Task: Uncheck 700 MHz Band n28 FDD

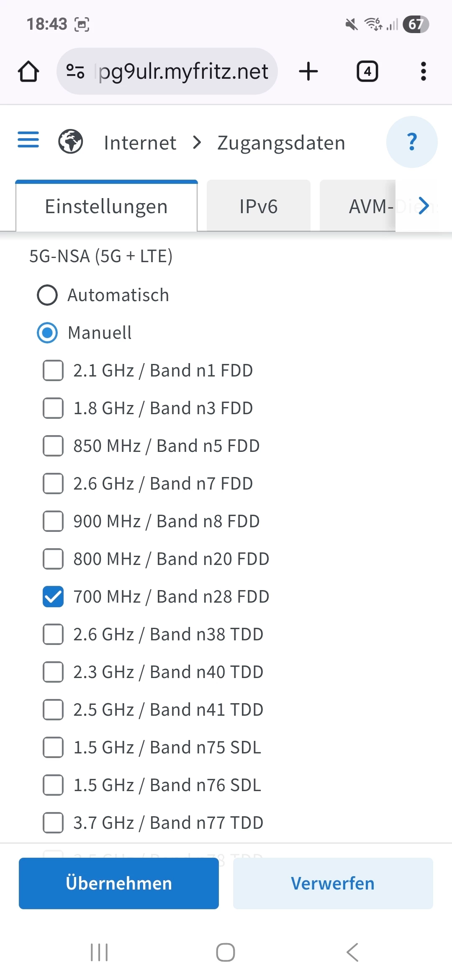Action: 53,596
